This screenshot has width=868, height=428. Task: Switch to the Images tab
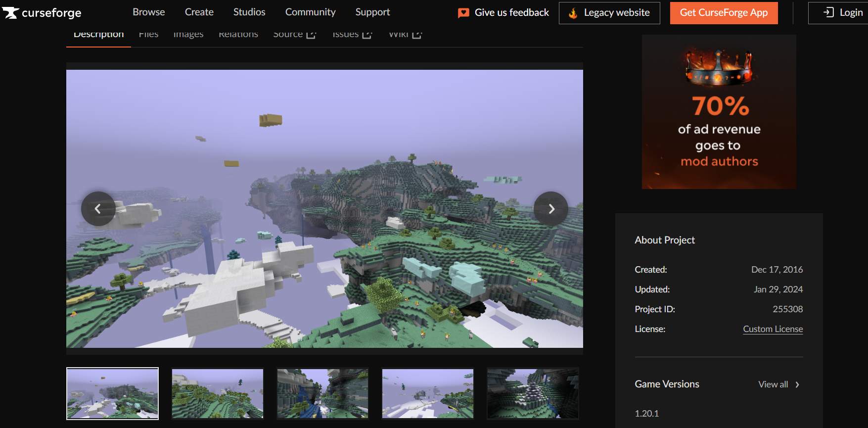[188, 35]
